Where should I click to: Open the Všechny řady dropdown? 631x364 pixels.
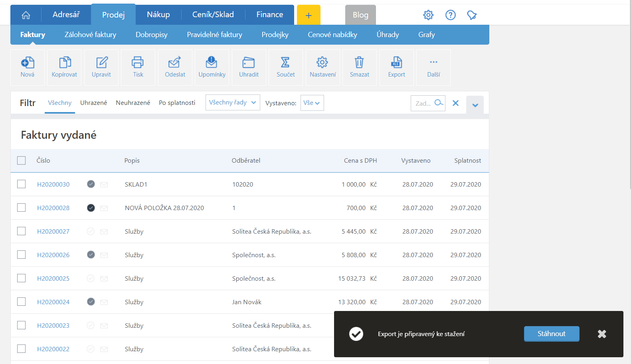click(x=233, y=102)
